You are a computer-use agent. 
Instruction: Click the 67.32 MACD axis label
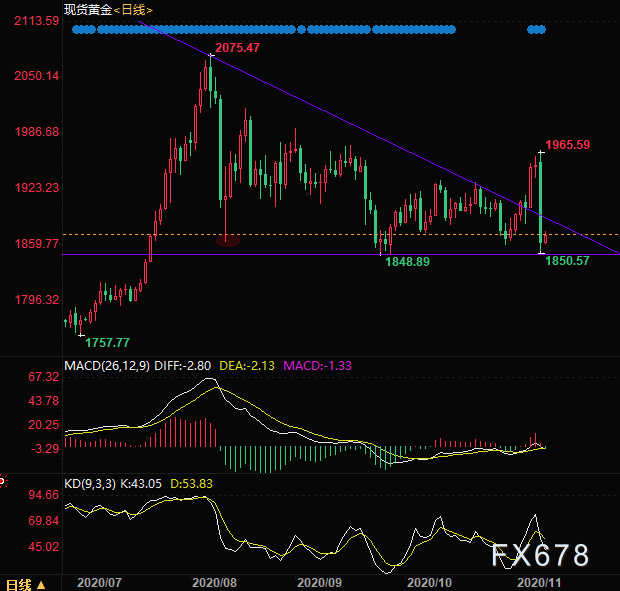tap(43, 377)
